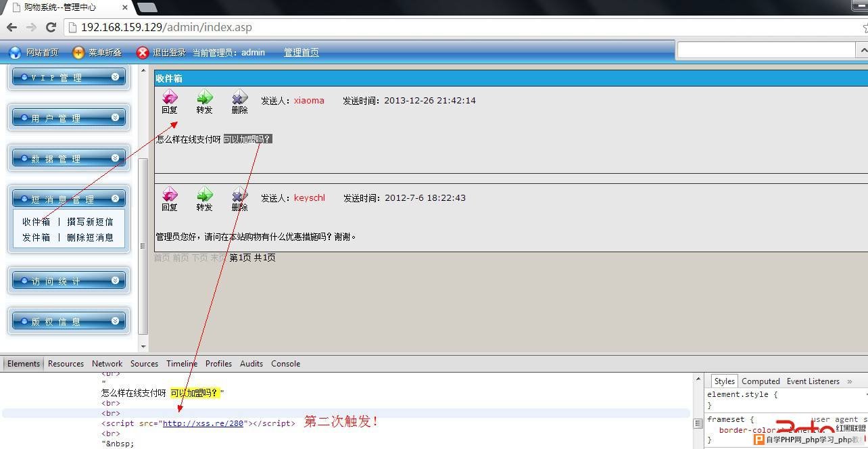The height and width of the screenshot is (449, 868).
Task: Click the text 发送时间：2013-12-26 21:42:14
Action: pyautogui.click(x=409, y=101)
